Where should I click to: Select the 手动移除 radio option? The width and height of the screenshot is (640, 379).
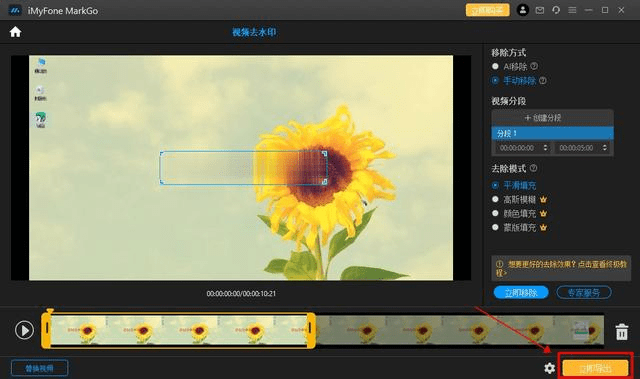(496, 80)
